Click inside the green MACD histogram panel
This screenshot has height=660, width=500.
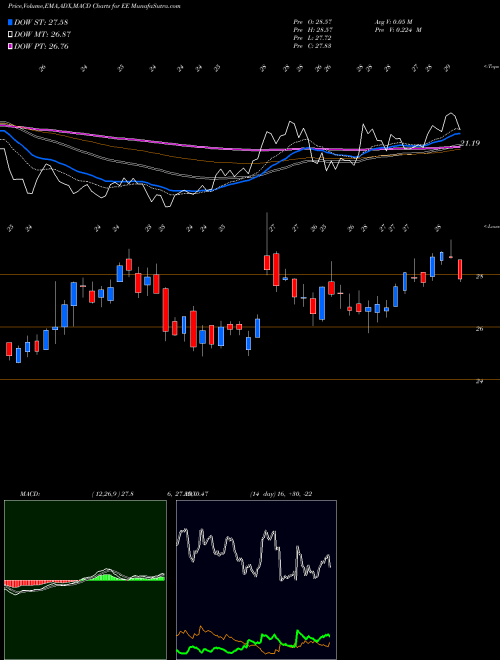(x=85, y=580)
